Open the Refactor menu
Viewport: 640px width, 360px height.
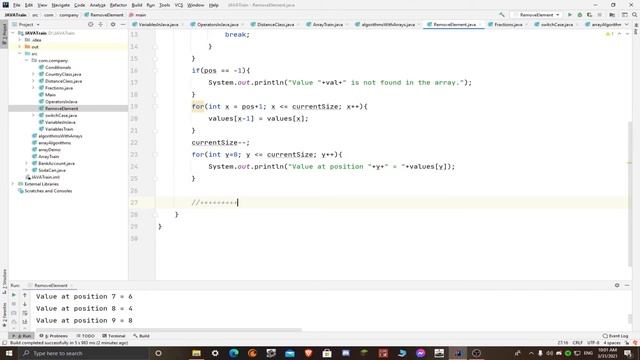click(118, 5)
